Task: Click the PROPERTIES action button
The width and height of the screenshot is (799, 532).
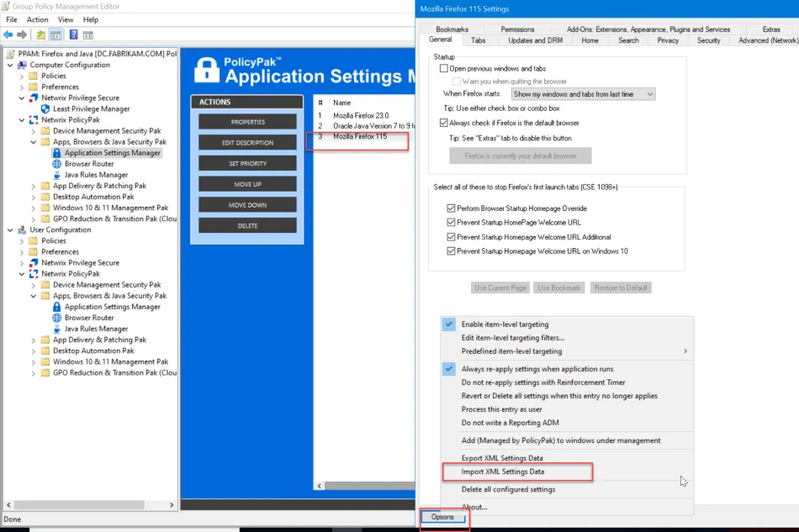Action: tap(247, 122)
